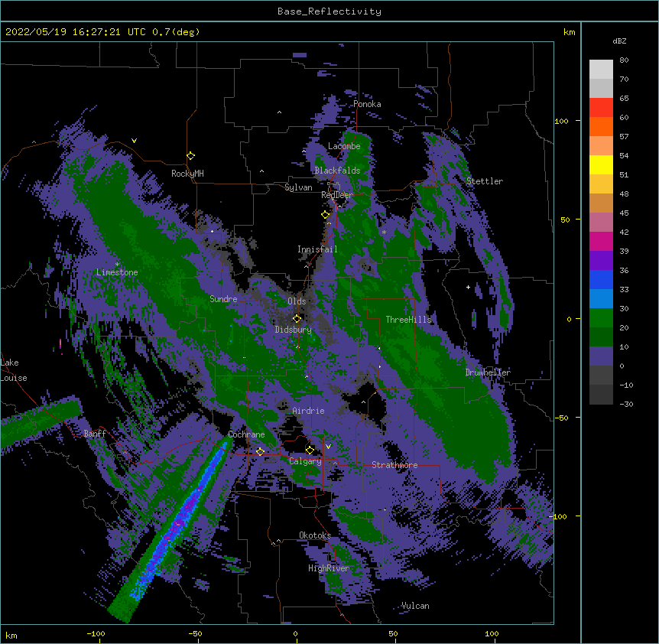Screen dimensions: 659x644
Task: Click the Didsbury label
Action: click(x=293, y=330)
